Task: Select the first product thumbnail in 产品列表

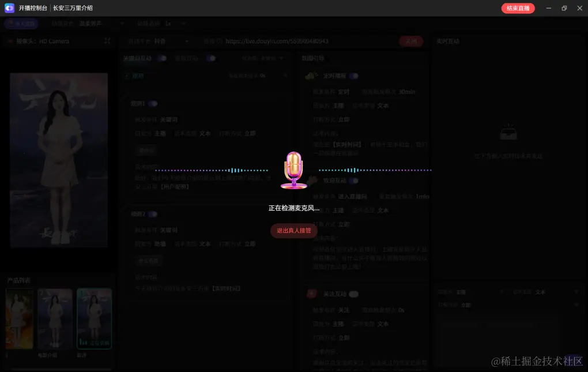Action: coord(19,319)
